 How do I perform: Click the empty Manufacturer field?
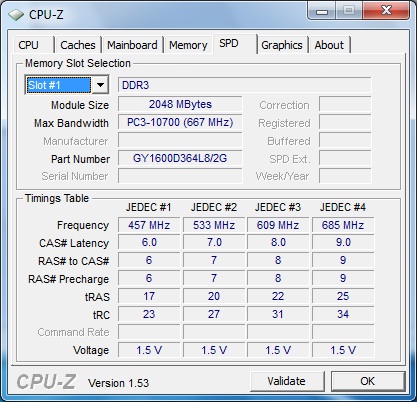pyautogui.click(x=180, y=140)
